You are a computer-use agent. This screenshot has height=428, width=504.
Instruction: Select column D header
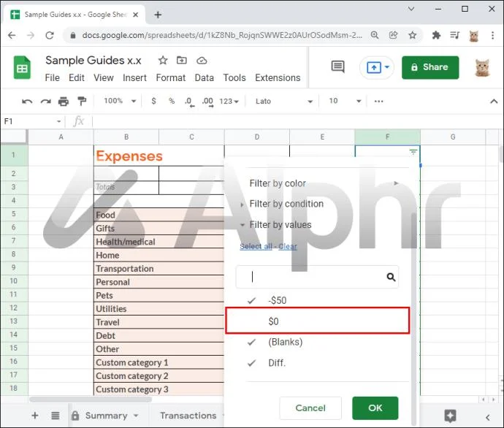pyautogui.click(x=257, y=137)
